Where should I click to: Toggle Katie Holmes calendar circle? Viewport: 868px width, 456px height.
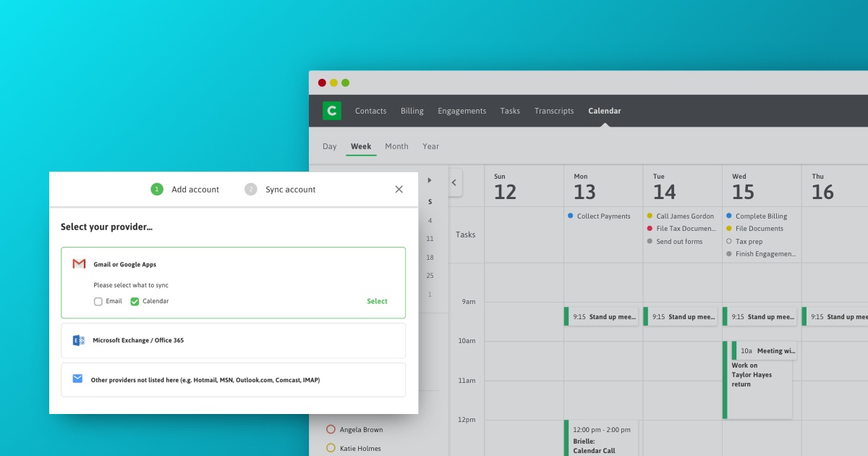(x=331, y=448)
